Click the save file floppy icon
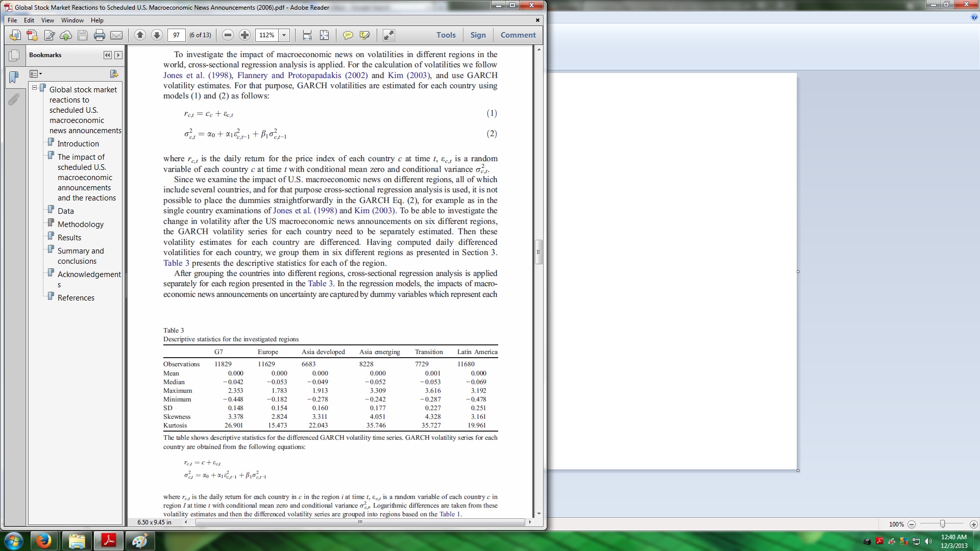 [83, 35]
